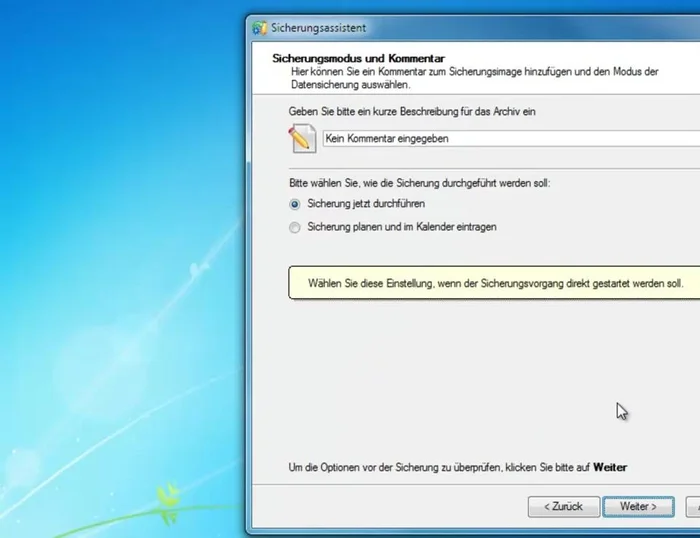The width and height of the screenshot is (700, 538).
Task: Choose 'Sicherung planen und im Kalender eintragen' radio
Action: [294, 227]
